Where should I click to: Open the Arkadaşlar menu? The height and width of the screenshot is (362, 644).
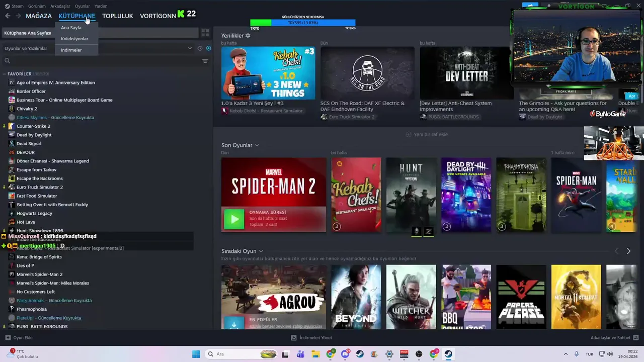pyautogui.click(x=60, y=6)
